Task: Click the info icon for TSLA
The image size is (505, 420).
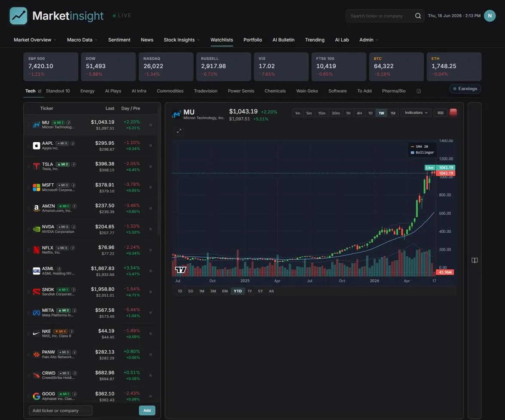Action: pos(73,164)
